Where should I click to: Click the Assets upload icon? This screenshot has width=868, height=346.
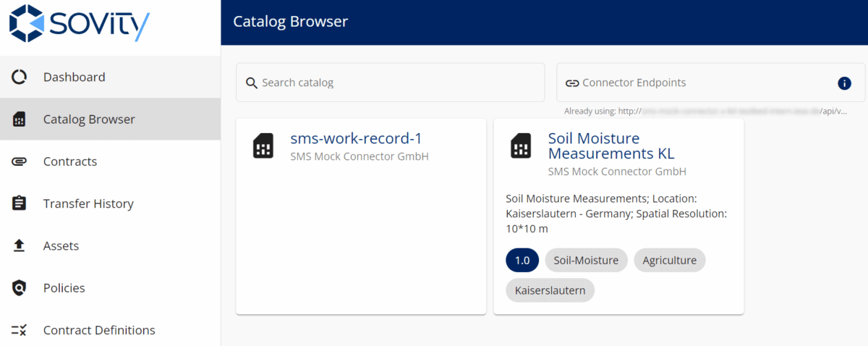20,246
